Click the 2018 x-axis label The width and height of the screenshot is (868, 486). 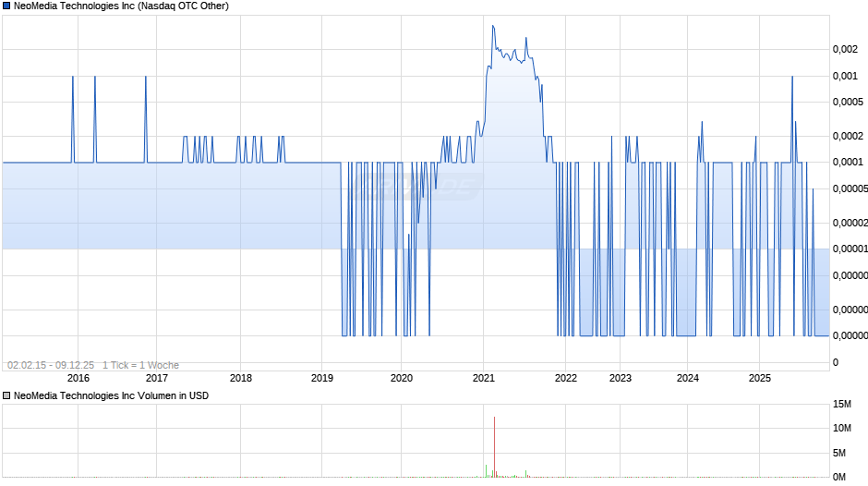click(241, 378)
